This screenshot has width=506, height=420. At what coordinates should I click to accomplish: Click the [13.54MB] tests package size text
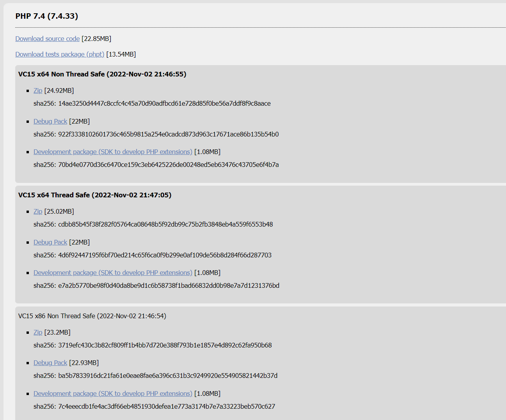[x=121, y=54]
